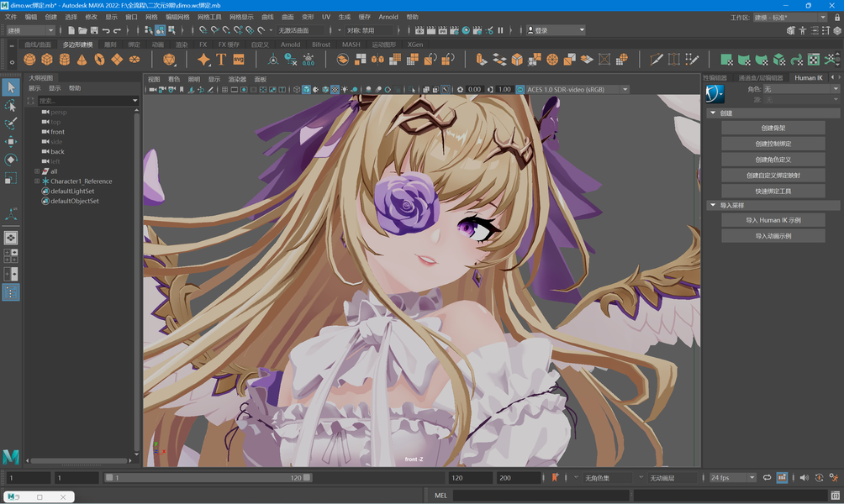Open the 文件 menu
This screenshot has width=844, height=504.
tap(11, 17)
